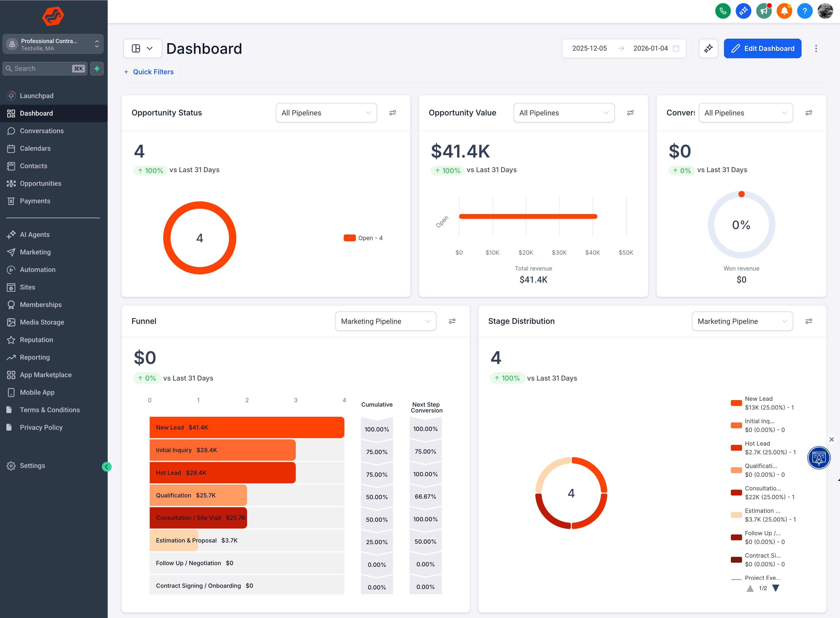Expand the Opportunity Value All Pipelines dropdown

click(x=563, y=112)
